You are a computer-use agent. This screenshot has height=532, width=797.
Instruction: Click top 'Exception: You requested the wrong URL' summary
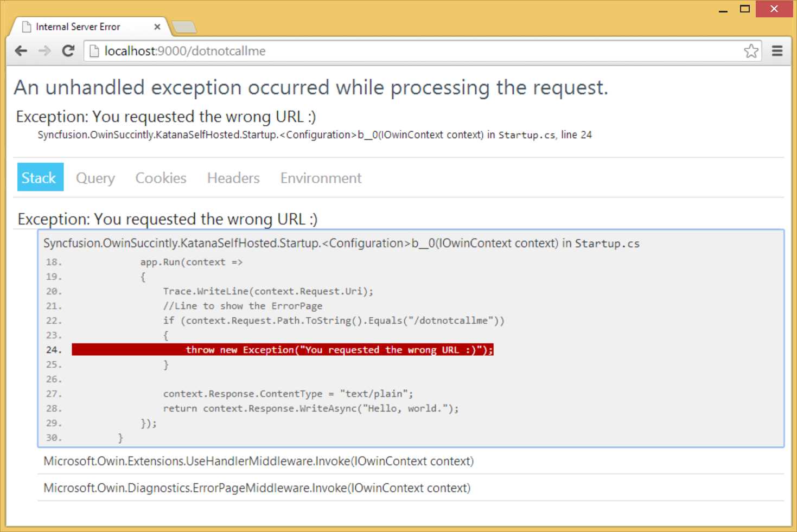[166, 117]
